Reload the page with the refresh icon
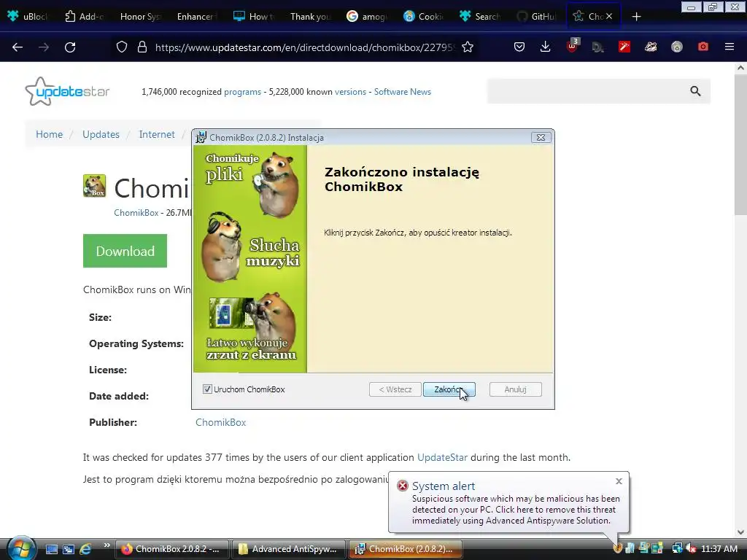 [70, 47]
